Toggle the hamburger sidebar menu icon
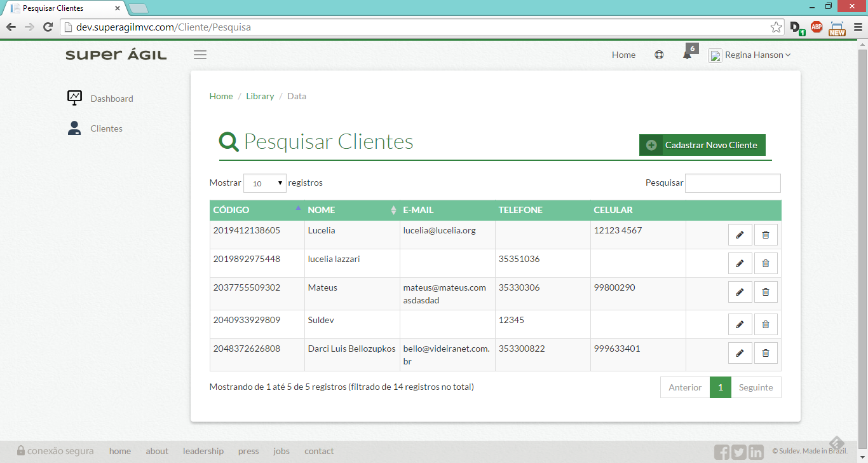Image resolution: width=868 pixels, height=463 pixels. pos(200,55)
